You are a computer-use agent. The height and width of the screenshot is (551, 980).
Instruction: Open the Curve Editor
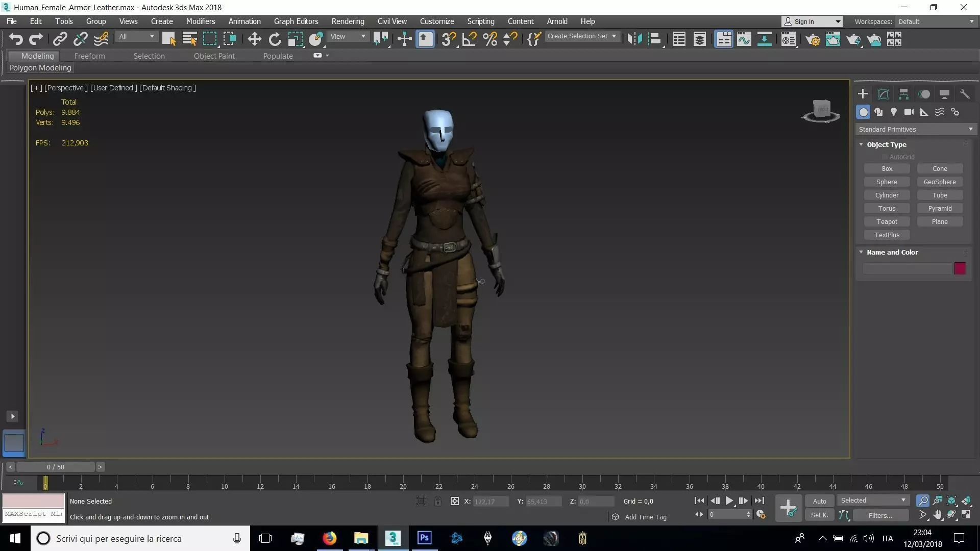(744, 39)
